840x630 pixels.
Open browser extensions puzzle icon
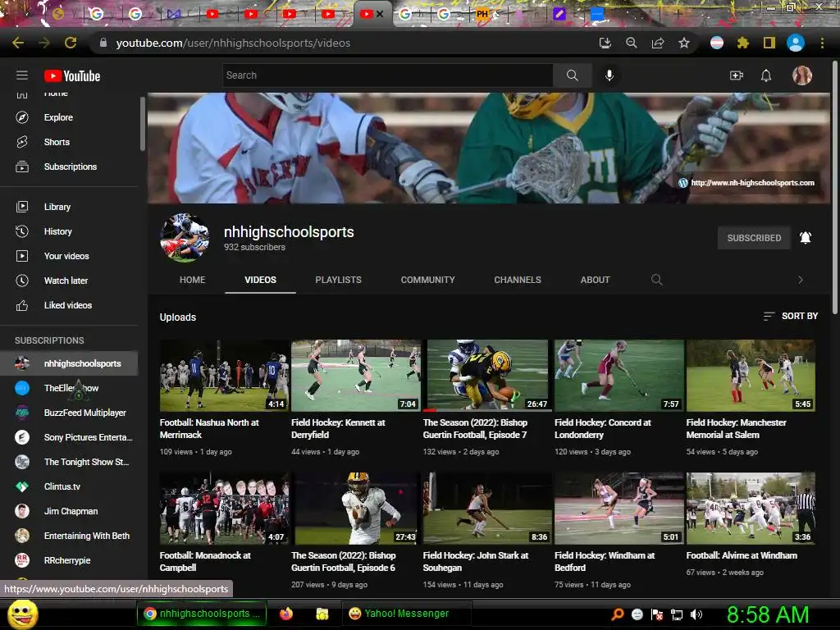(743, 43)
